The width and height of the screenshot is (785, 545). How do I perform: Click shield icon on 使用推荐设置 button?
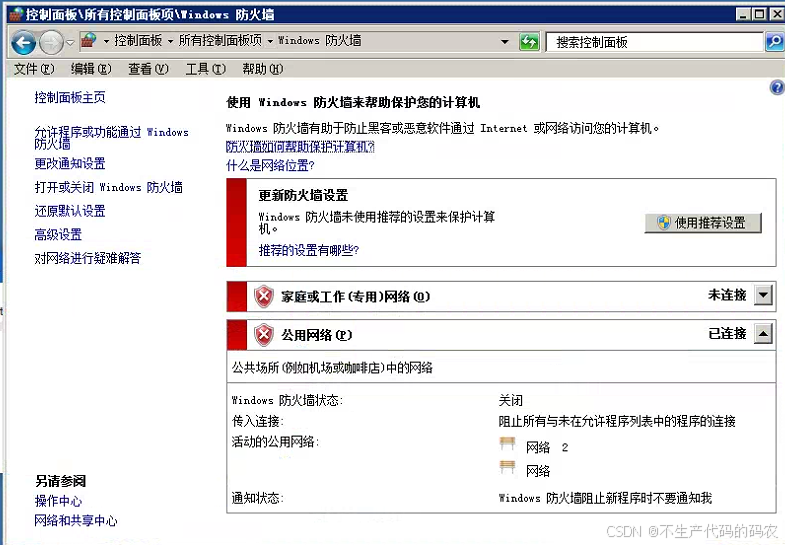(x=664, y=222)
